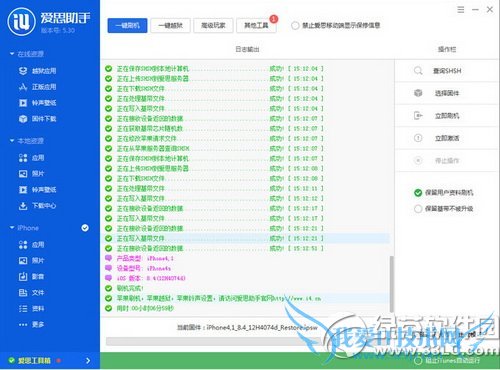Click the iPhone connected checkmark icon
Viewport: 500px width, 370px height.
pyautogui.click(x=85, y=228)
